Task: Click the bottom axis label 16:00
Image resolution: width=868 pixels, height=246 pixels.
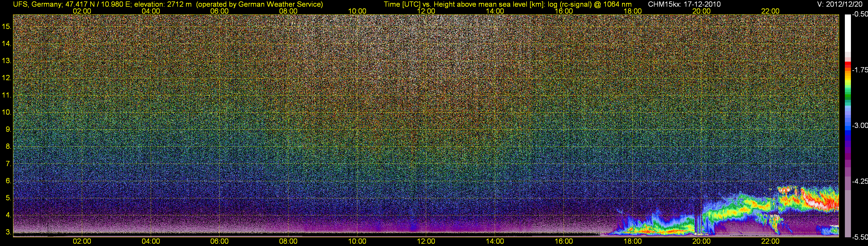Action: point(564,241)
